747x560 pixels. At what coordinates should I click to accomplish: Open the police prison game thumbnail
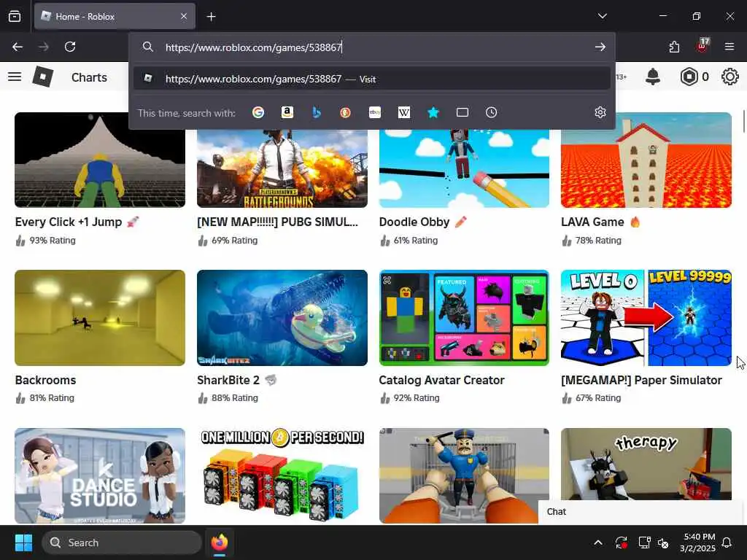[x=464, y=475]
